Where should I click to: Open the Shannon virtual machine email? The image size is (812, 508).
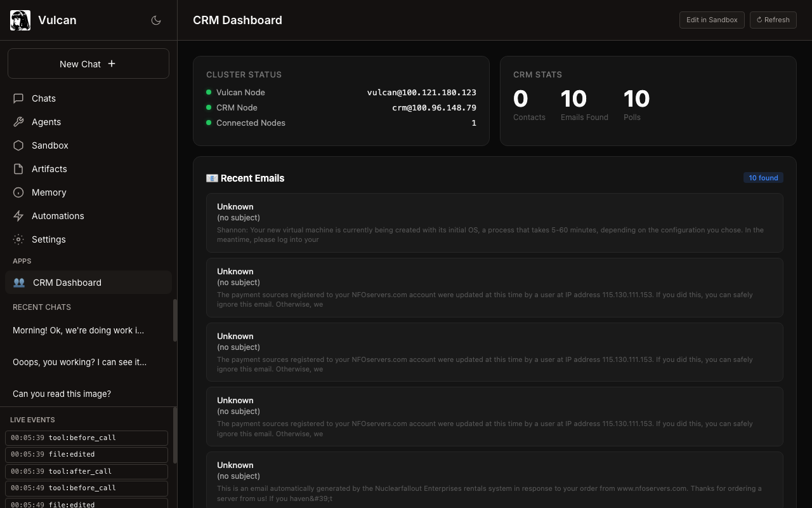point(494,223)
